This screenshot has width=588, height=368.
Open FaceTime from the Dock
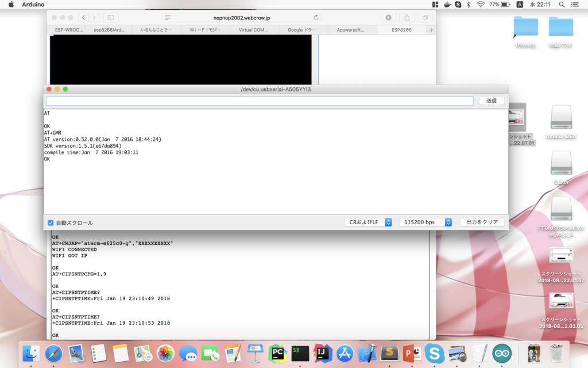coord(210,354)
